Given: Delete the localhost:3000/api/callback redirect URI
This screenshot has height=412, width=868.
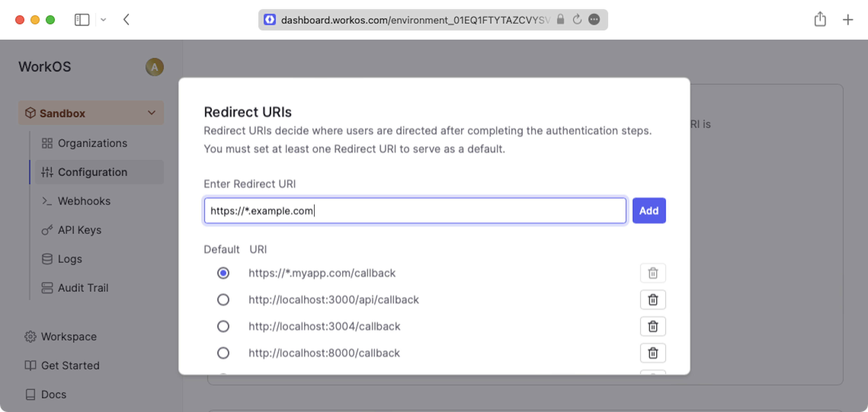Looking at the screenshot, I should click(x=653, y=300).
